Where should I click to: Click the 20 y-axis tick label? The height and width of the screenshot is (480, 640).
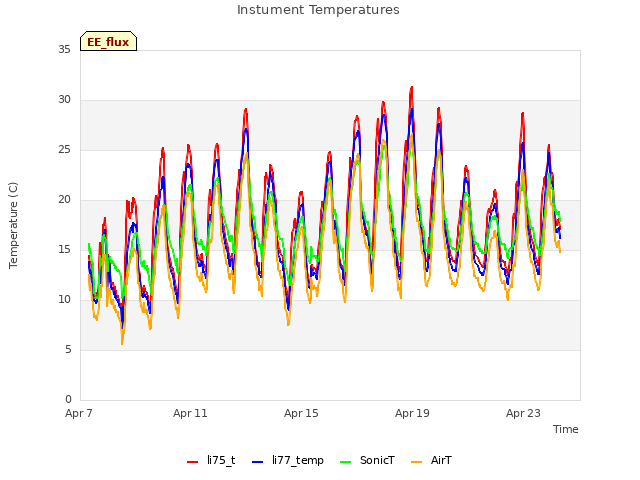click(x=64, y=200)
